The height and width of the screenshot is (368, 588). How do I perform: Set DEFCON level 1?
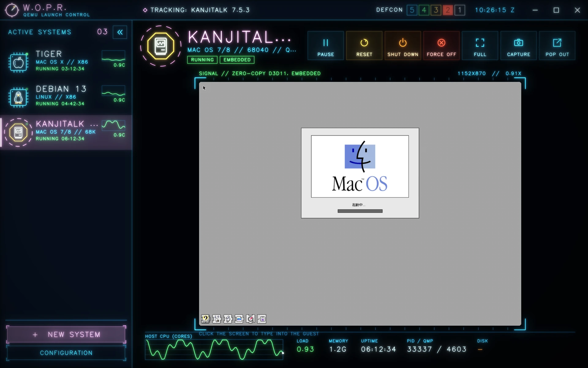click(460, 10)
